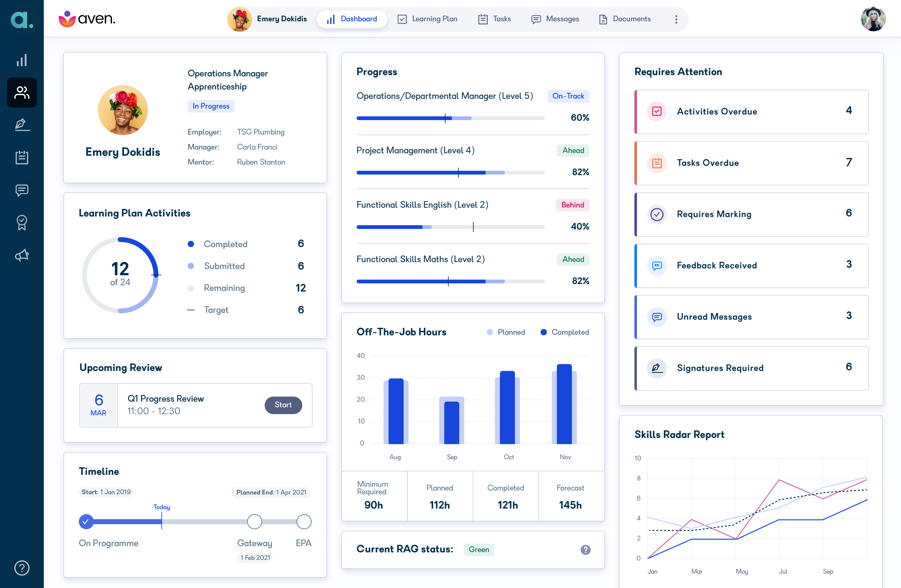Click the On Programme completed timeline marker
The height and width of the screenshot is (588, 901).
pos(86,521)
